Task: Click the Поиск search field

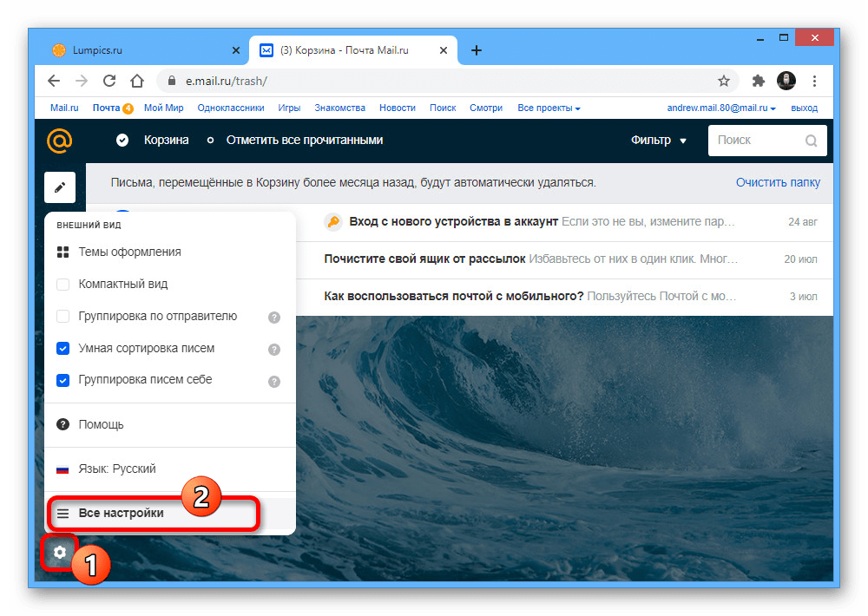Action: point(755,141)
